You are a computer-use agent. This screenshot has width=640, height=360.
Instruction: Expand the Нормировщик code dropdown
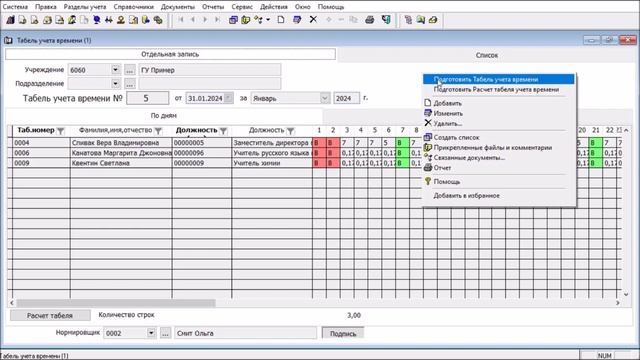pyautogui.click(x=151, y=333)
